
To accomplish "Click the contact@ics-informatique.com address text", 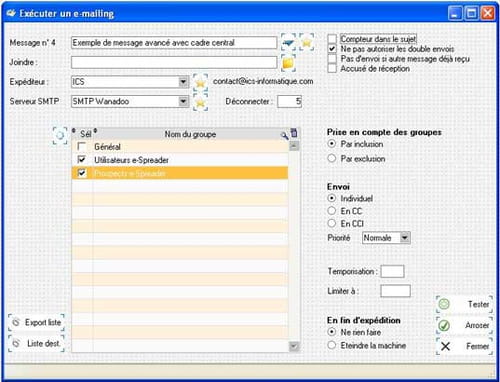I will (x=263, y=81).
